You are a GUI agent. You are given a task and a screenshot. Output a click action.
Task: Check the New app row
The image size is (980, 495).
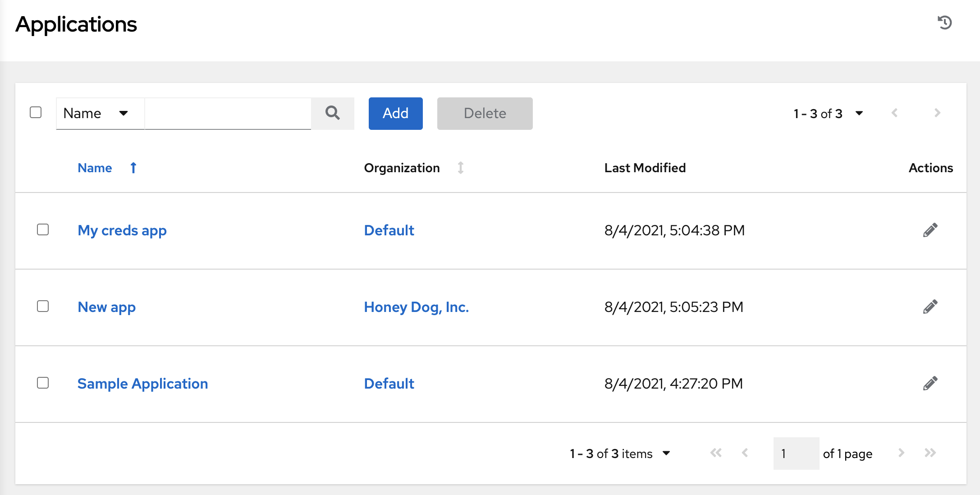point(43,307)
